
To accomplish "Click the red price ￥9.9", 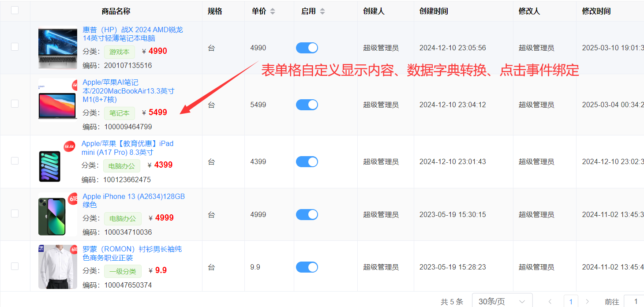I will coord(157,270).
